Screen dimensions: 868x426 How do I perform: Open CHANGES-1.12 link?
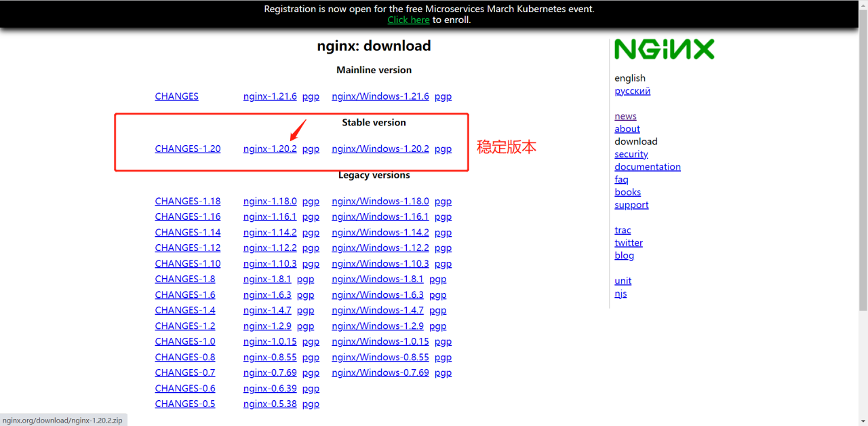click(188, 248)
